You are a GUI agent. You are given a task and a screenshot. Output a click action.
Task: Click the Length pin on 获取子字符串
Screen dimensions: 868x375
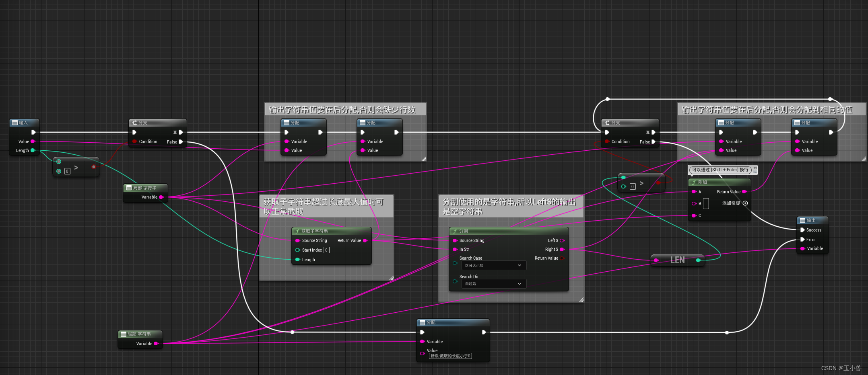298,260
